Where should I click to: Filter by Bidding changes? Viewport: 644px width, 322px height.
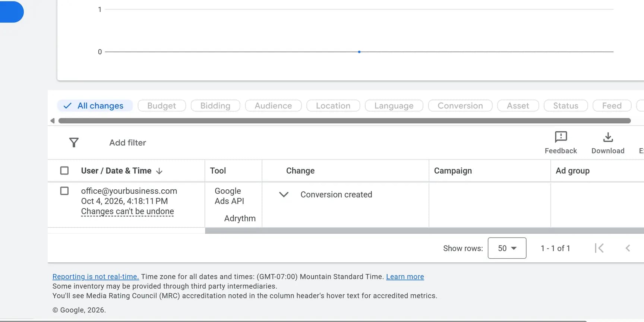[x=215, y=106]
